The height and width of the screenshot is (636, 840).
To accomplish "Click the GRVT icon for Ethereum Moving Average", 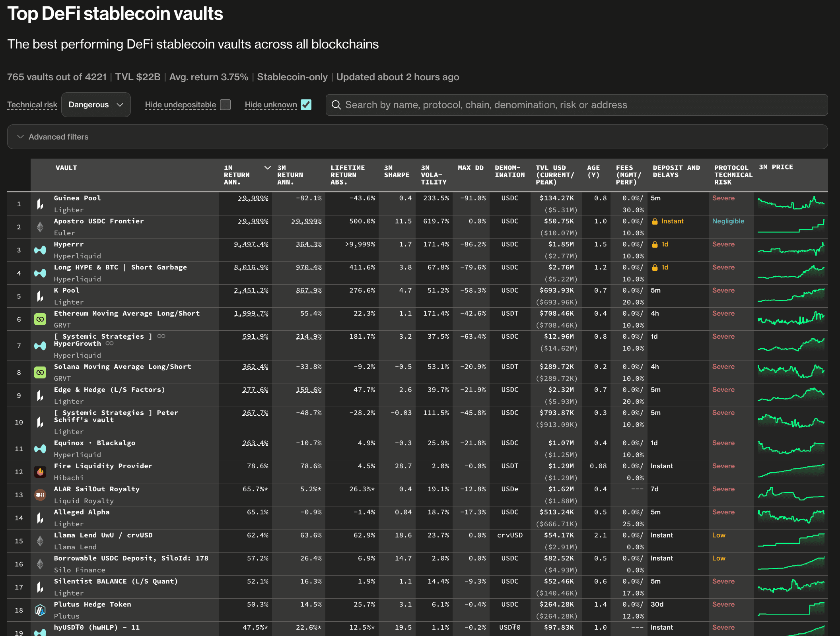I will click(40, 319).
